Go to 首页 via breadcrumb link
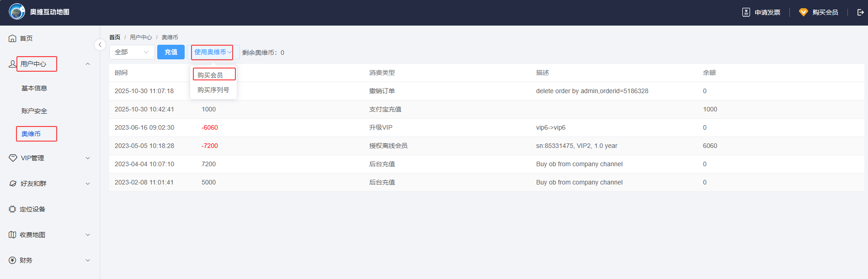 click(x=115, y=37)
